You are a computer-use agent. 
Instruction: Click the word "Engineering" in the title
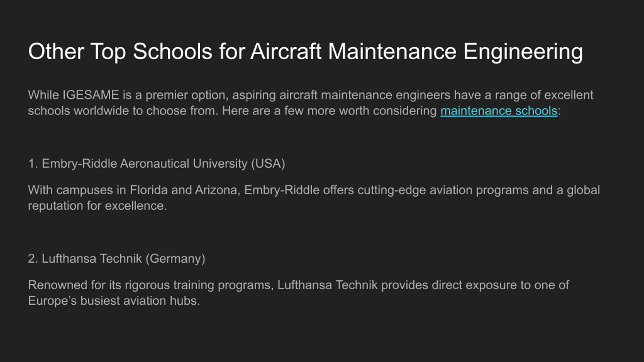click(x=523, y=52)
